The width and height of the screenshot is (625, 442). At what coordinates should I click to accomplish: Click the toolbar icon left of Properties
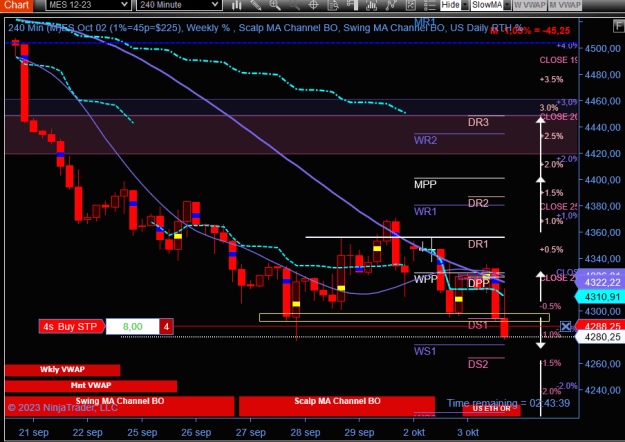coord(411,5)
